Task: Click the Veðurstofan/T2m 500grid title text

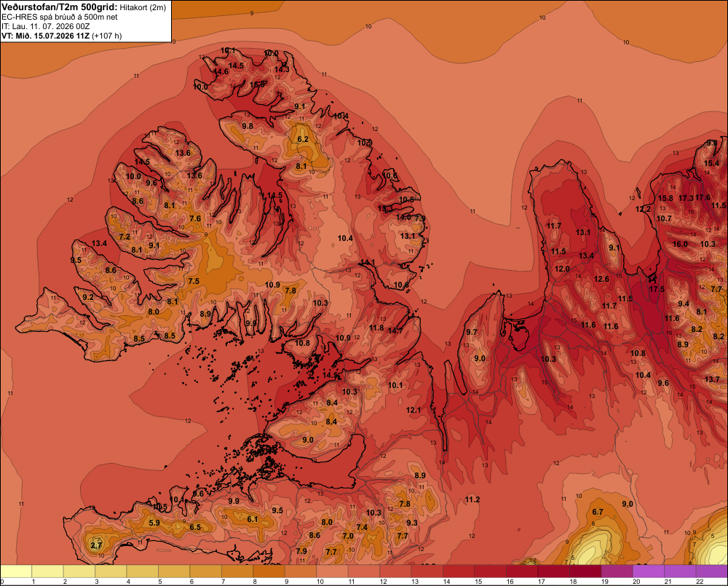Action: tap(60, 7)
